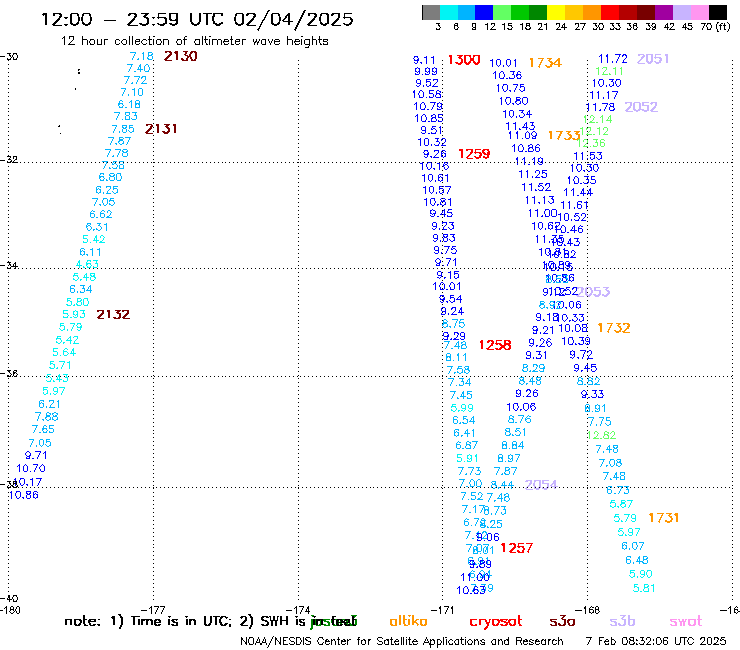The image size is (740, 650).
Task: Click the s3b time marker 2052
Action: click(641, 107)
